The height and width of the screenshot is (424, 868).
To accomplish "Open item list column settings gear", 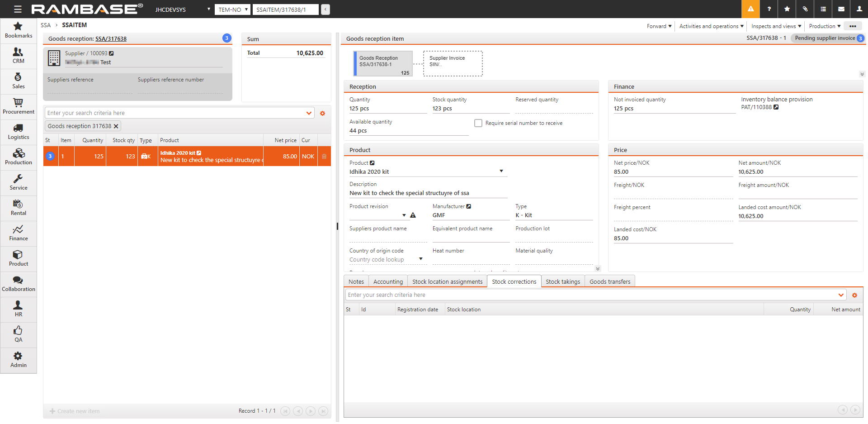I will [323, 114].
